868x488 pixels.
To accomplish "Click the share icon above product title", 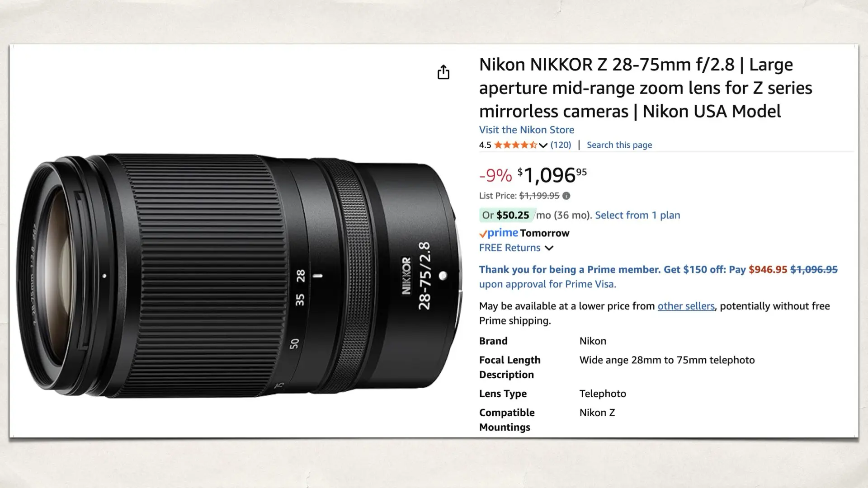I will click(443, 72).
